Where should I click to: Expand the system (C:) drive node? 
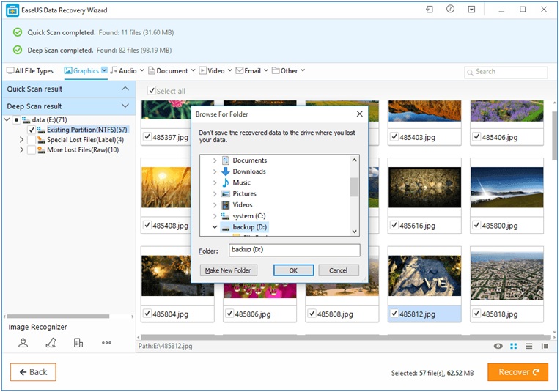point(215,216)
